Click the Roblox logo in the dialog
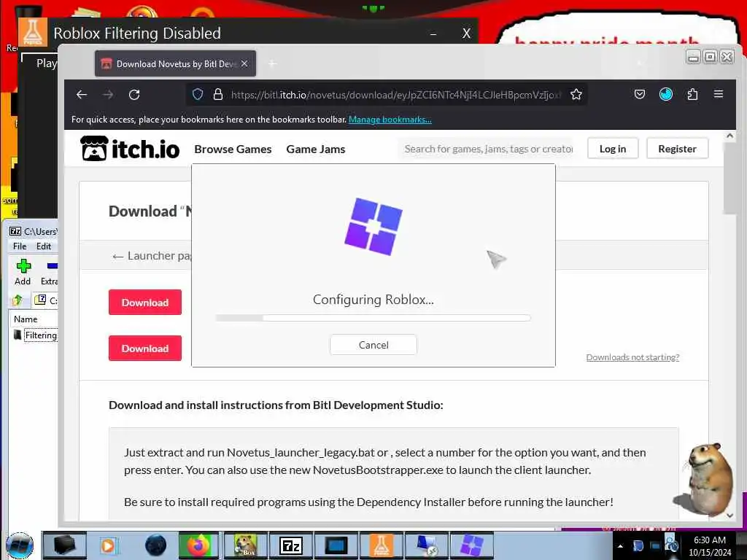747x560 pixels. [x=373, y=227]
